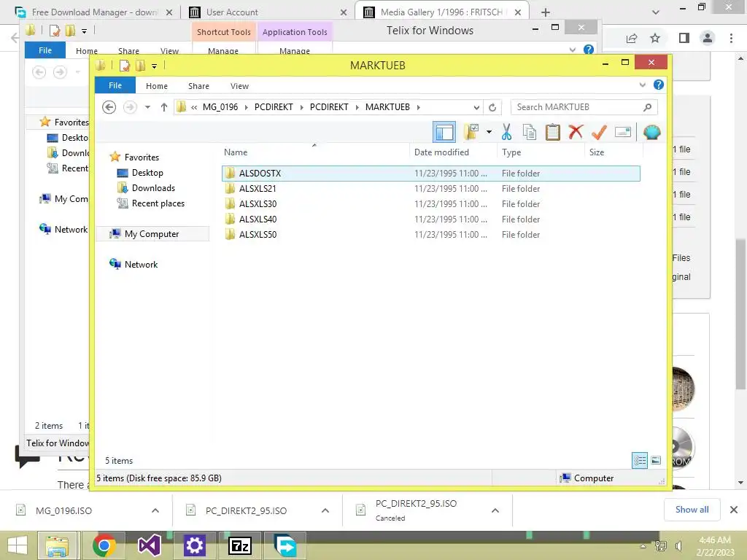Select the ALSXLS40 folder

click(430, 219)
